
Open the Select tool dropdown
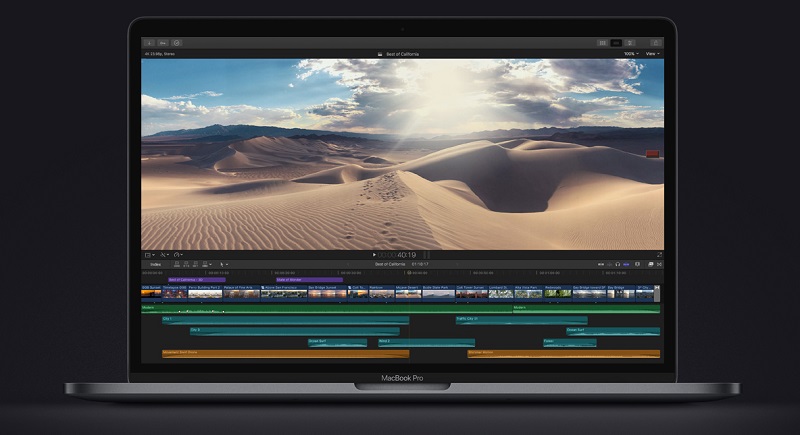click(x=224, y=265)
